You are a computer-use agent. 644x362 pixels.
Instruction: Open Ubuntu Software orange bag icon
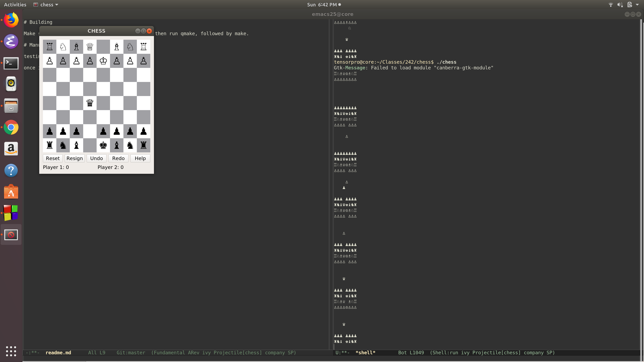[11, 192]
